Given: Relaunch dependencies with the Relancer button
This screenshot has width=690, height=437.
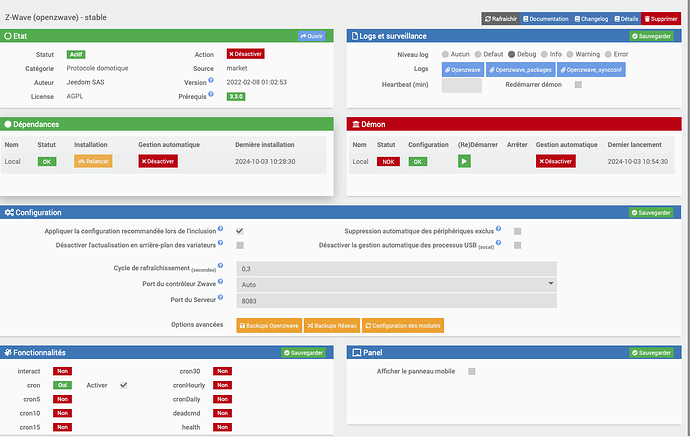Looking at the screenshot, I should (x=93, y=161).
